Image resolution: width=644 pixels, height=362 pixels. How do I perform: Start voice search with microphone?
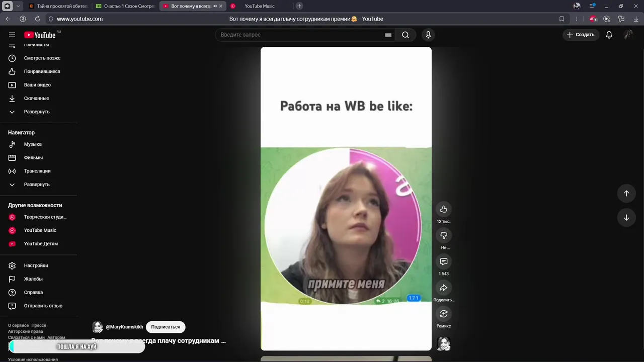[x=428, y=35]
